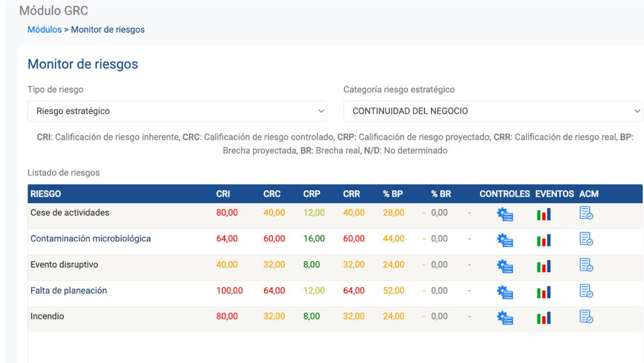
Task: Click % BP value 28,00 for Cese de actividades
Action: point(393,213)
